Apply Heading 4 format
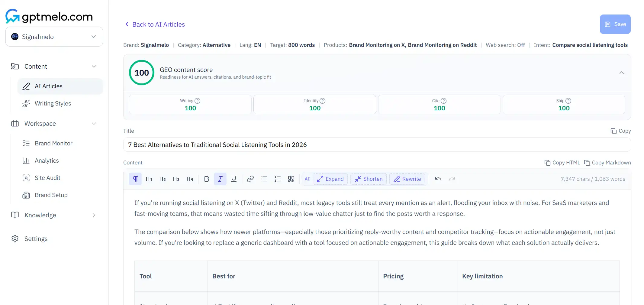Viewport: 644px width, 305px height. 190,179
